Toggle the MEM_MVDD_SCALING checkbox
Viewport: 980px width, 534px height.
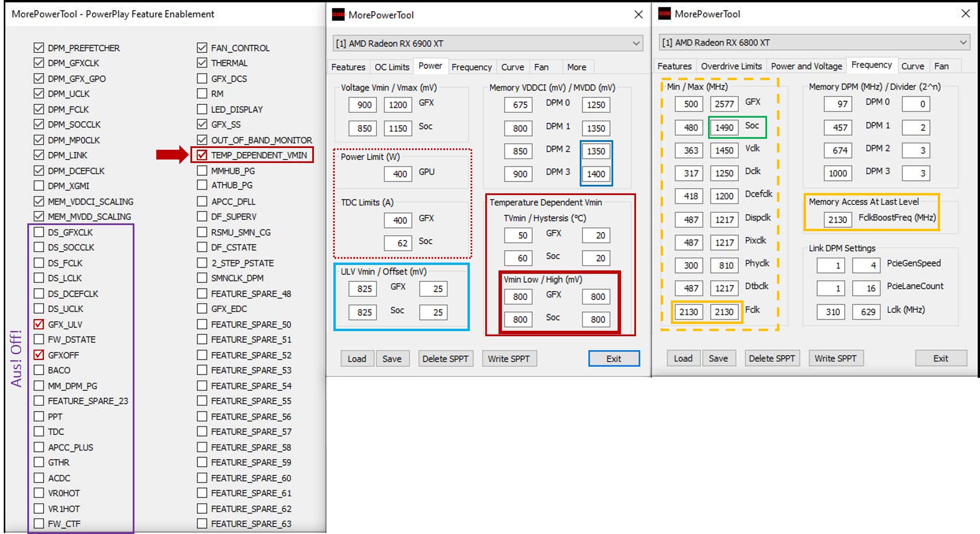tap(39, 217)
